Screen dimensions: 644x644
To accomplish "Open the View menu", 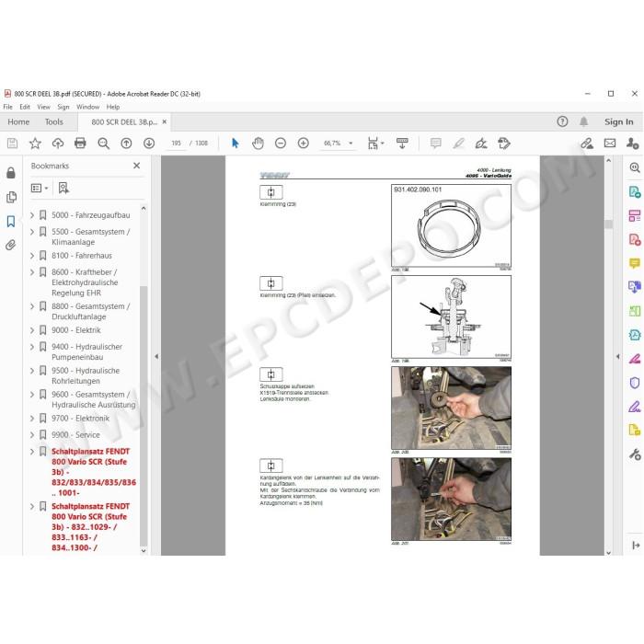I will tap(43, 107).
